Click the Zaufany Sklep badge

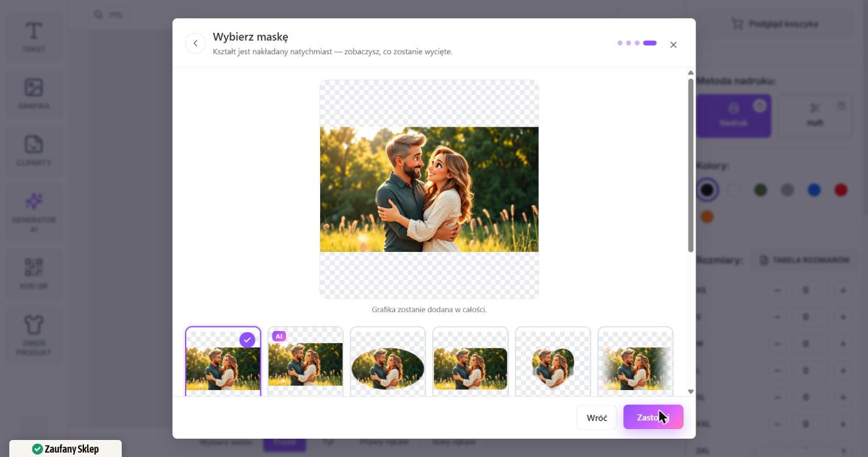click(x=65, y=449)
